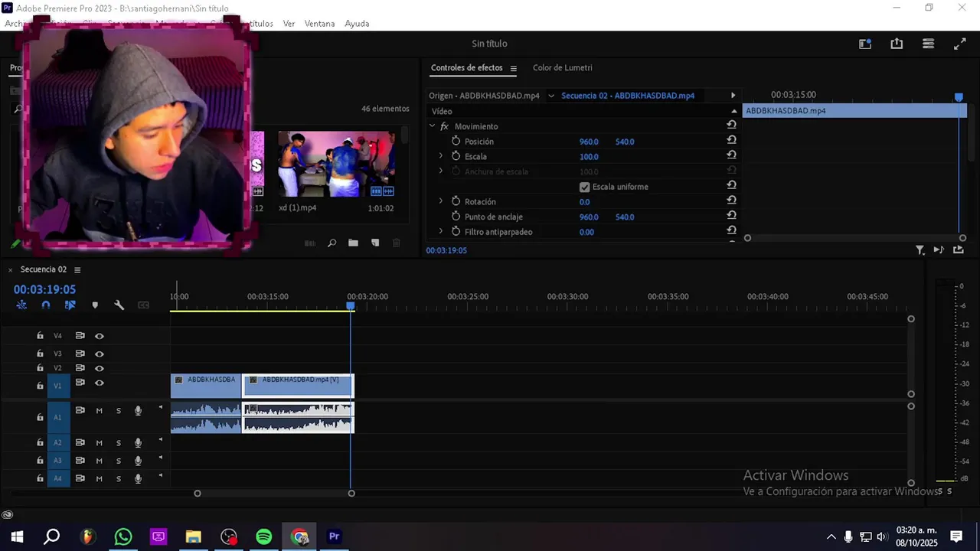Toggle animation stopwatch for Posición

(456, 141)
